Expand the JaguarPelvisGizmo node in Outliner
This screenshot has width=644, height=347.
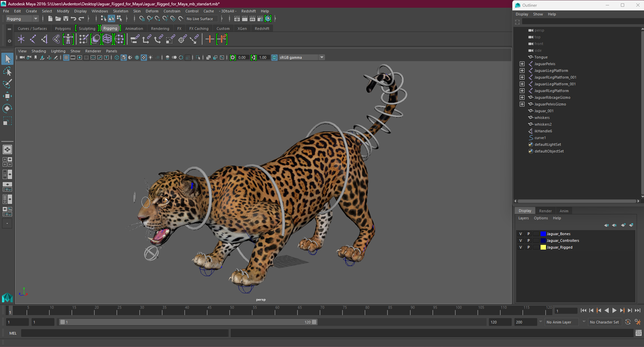(522, 104)
